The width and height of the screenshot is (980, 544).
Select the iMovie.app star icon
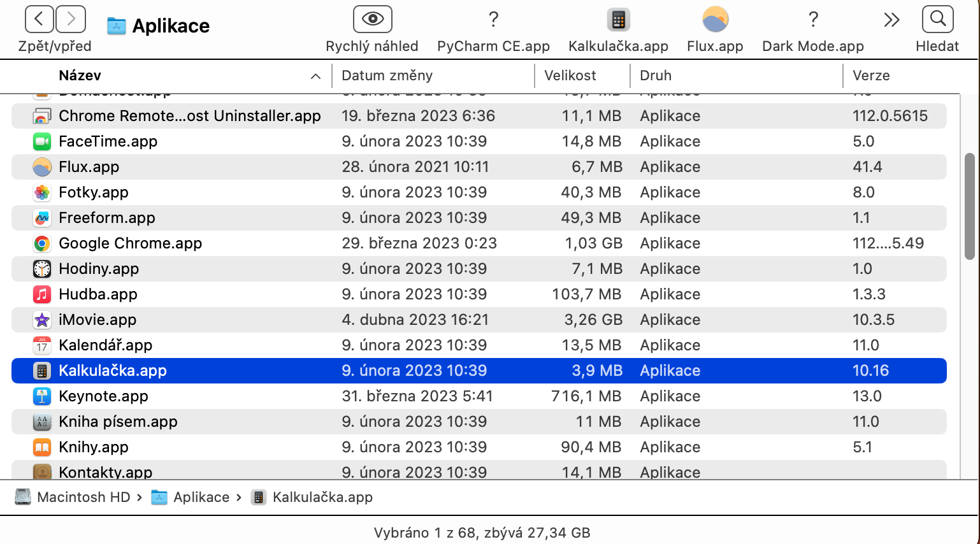tap(42, 320)
